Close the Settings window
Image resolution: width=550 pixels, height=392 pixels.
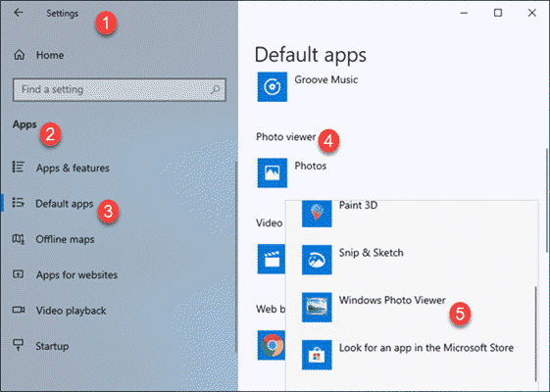pyautogui.click(x=531, y=13)
